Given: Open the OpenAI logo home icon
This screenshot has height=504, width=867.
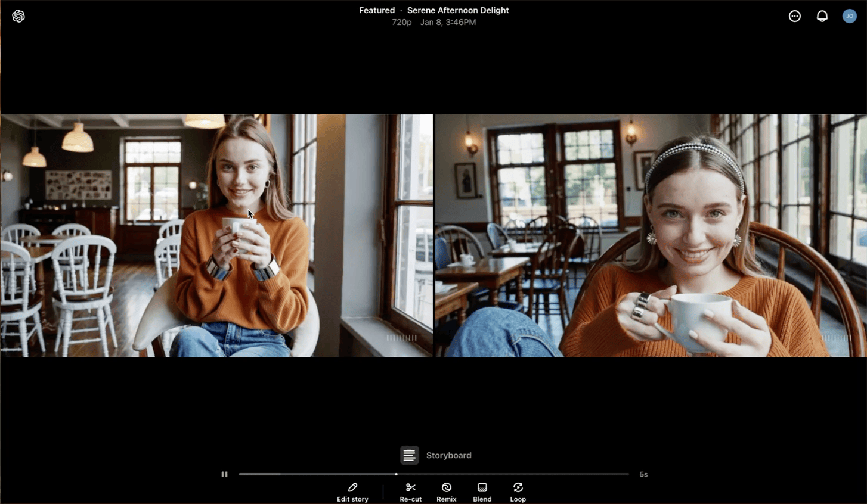Looking at the screenshot, I should 18,16.
